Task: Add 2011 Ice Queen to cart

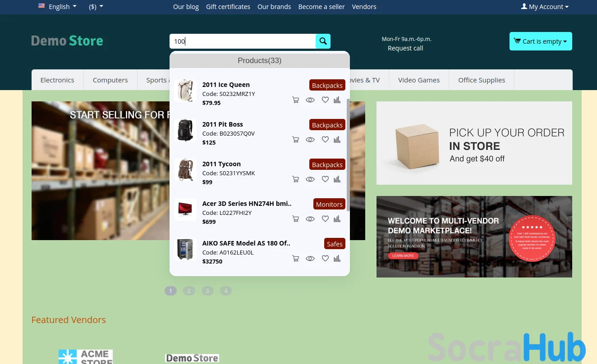Action: (295, 100)
